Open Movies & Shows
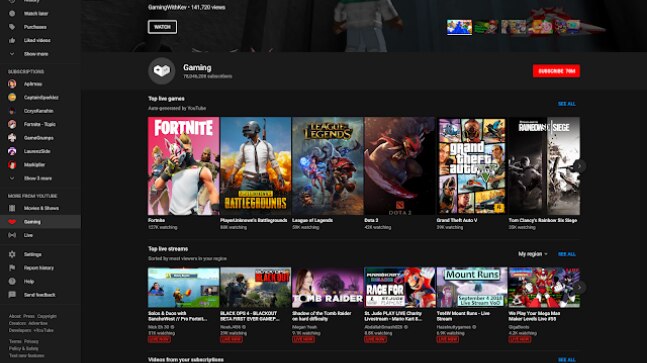 (40, 208)
